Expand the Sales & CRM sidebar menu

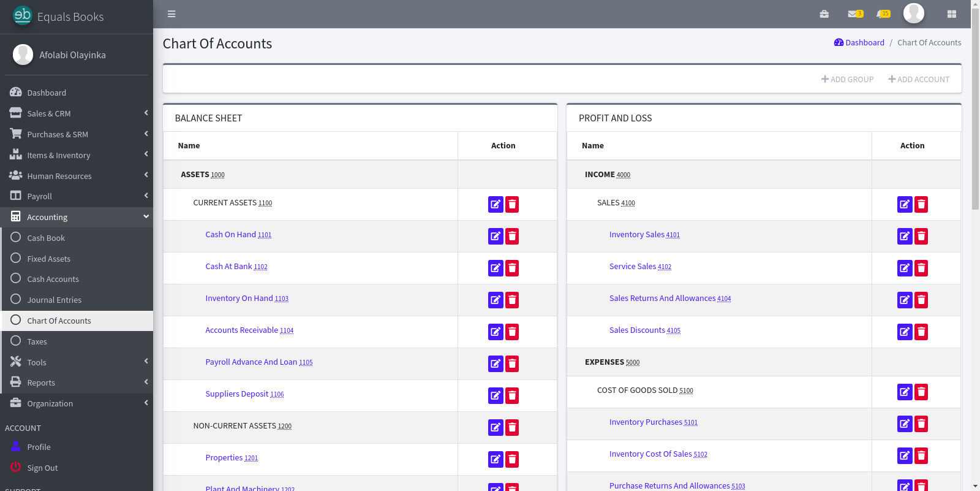point(77,113)
